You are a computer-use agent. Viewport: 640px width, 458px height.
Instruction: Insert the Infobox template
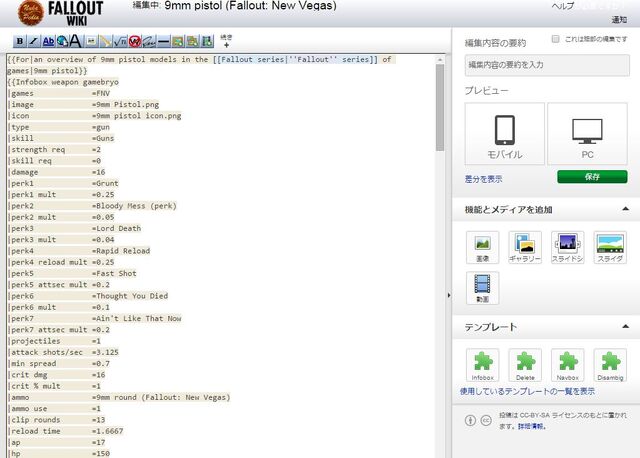click(482, 365)
